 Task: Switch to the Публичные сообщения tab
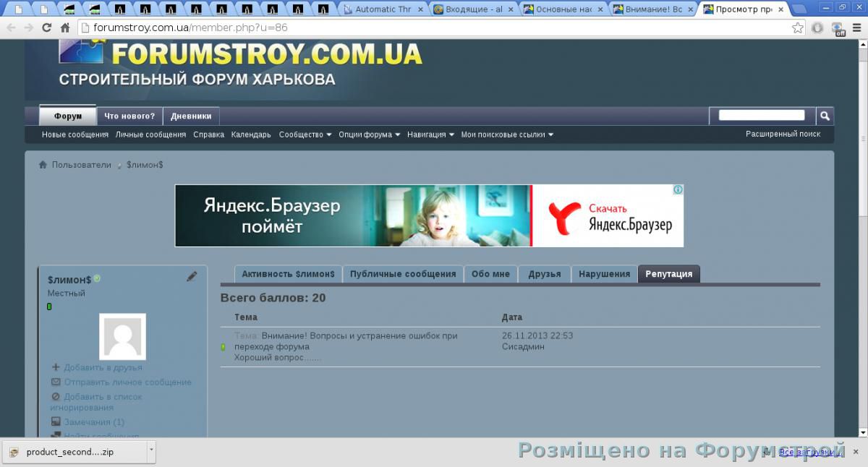click(x=403, y=274)
